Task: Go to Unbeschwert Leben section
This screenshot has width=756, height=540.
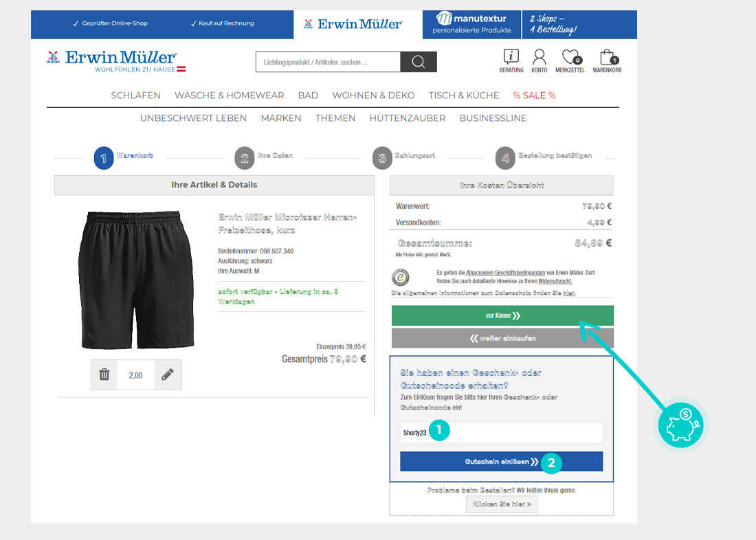Action: (x=193, y=118)
